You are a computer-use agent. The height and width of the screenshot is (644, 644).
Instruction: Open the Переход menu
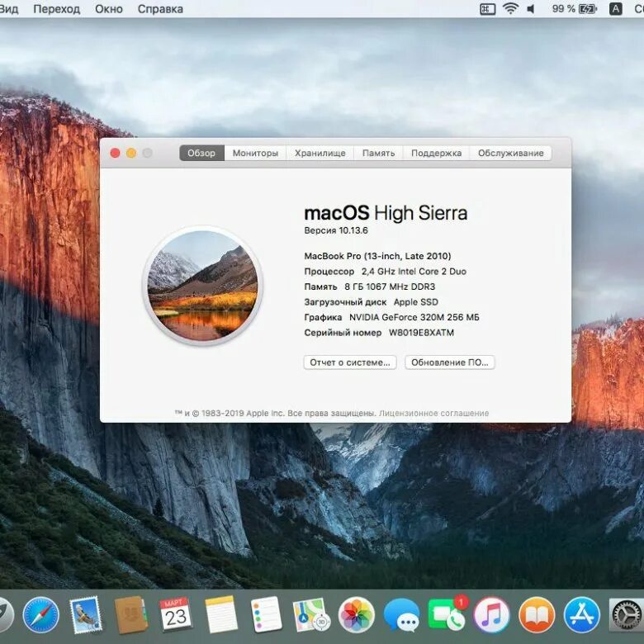click(x=57, y=8)
